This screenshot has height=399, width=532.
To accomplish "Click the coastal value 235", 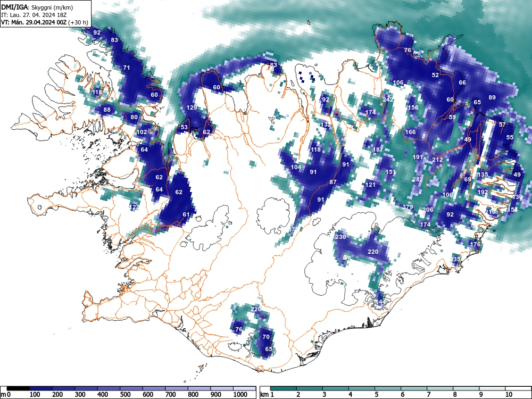I will pyautogui.click(x=456, y=259).
